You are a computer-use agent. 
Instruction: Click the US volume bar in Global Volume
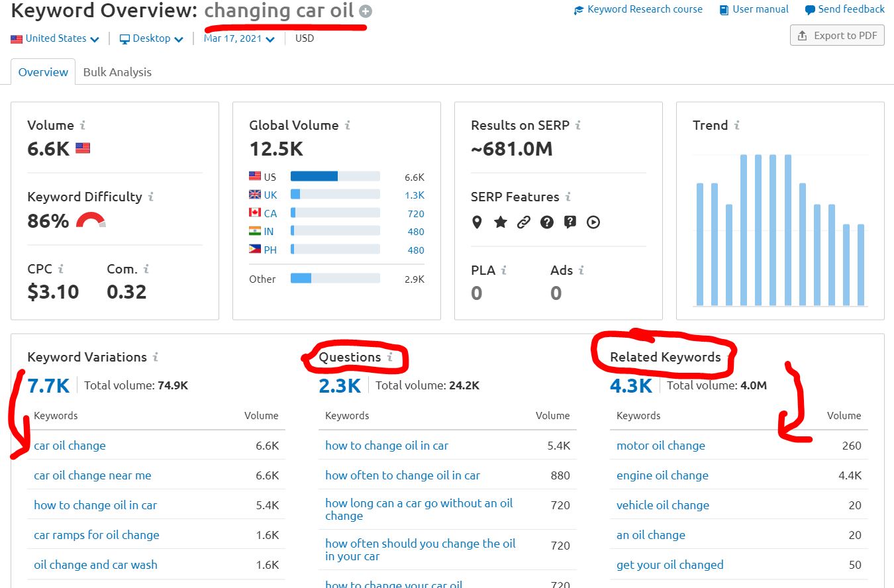335,176
